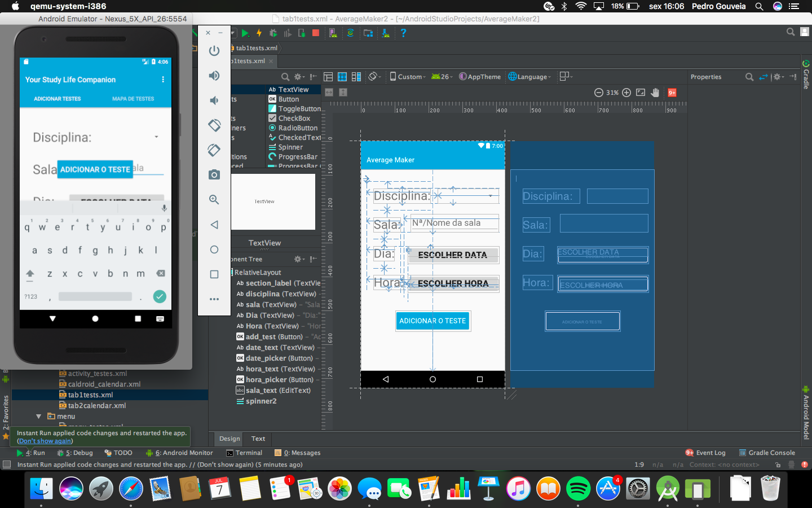The image size is (812, 508).
Task: Search the widget palette magnifier icon
Action: 285,77
